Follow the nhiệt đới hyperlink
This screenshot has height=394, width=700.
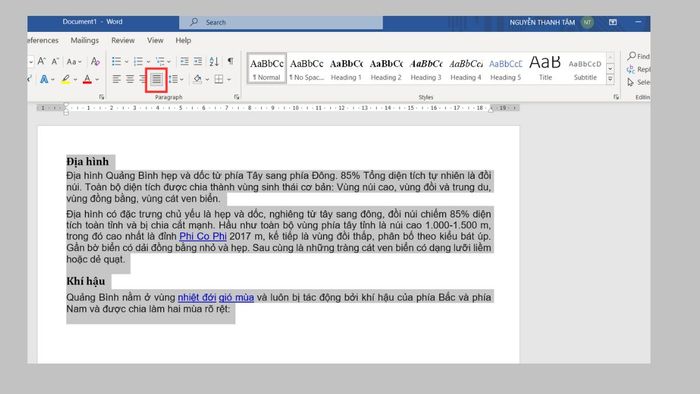197,297
